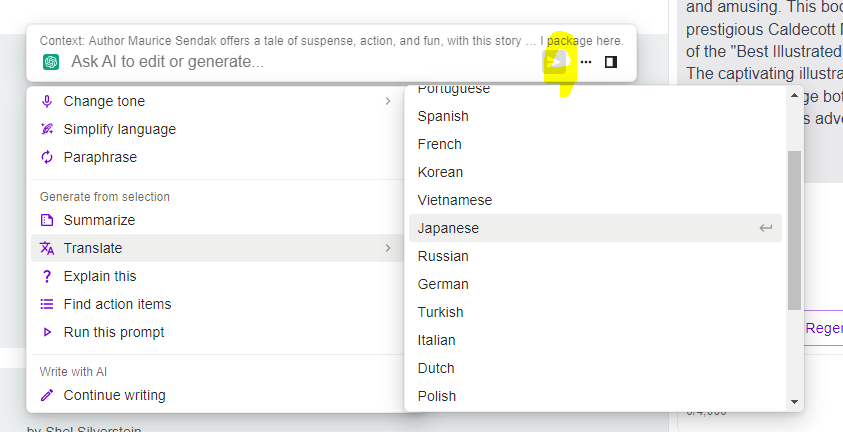Select Japanese from language list
This screenshot has height=432, width=843.
coord(448,228)
